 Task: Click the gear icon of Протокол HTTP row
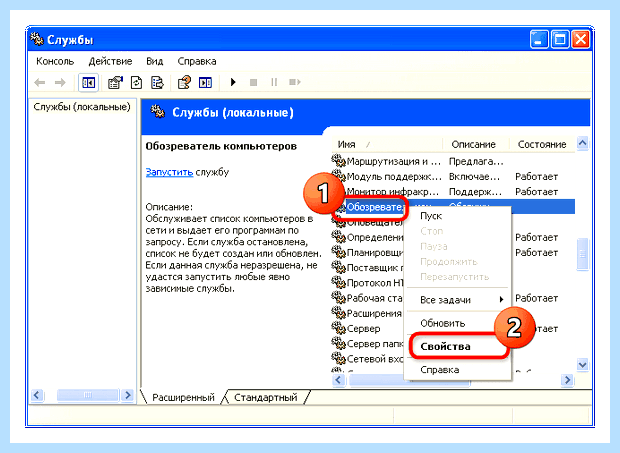(x=338, y=282)
